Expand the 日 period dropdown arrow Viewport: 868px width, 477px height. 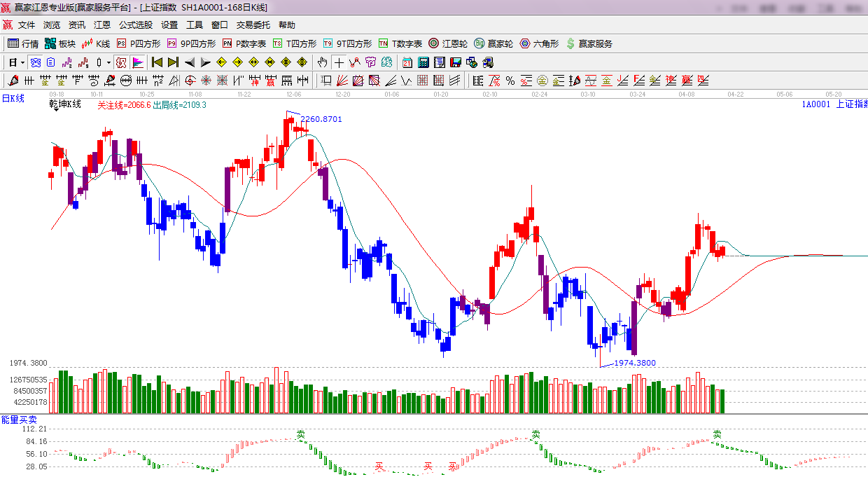coord(22,62)
